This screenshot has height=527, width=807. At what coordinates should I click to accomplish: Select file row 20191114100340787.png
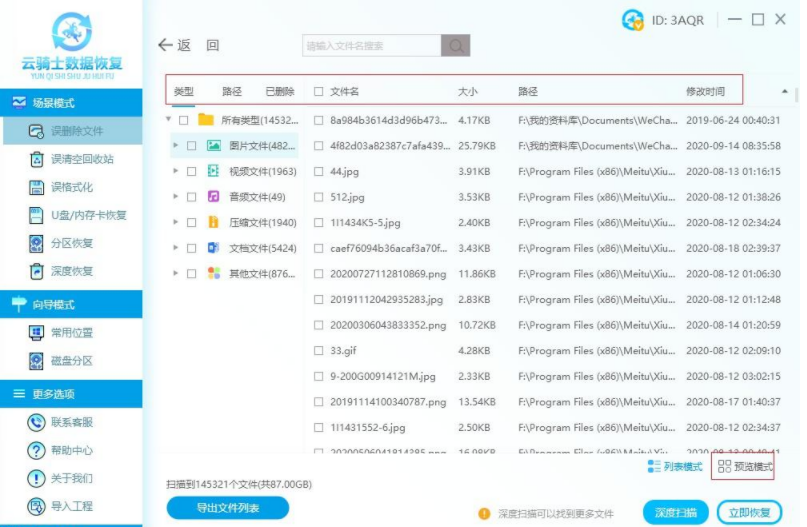[548, 402]
